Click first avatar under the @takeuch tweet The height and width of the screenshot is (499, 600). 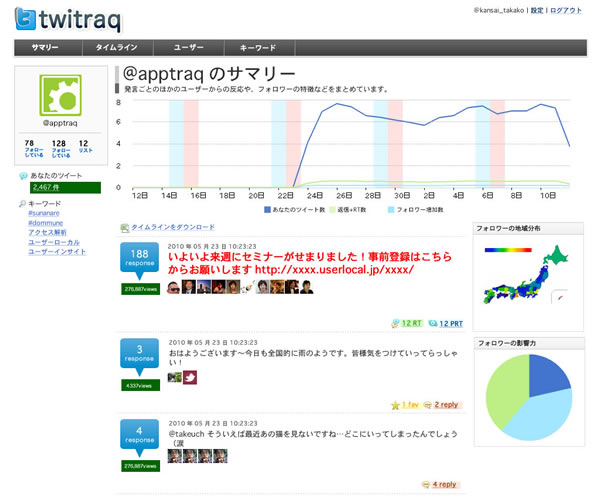174,456
